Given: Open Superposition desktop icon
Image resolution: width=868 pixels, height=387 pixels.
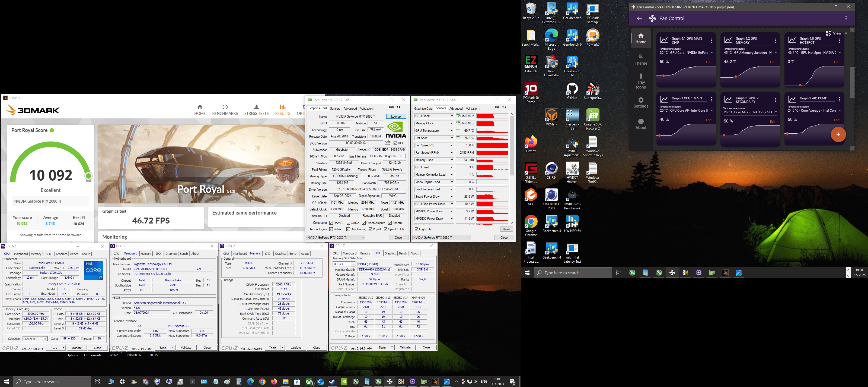Looking at the screenshot, I should (x=593, y=91).
